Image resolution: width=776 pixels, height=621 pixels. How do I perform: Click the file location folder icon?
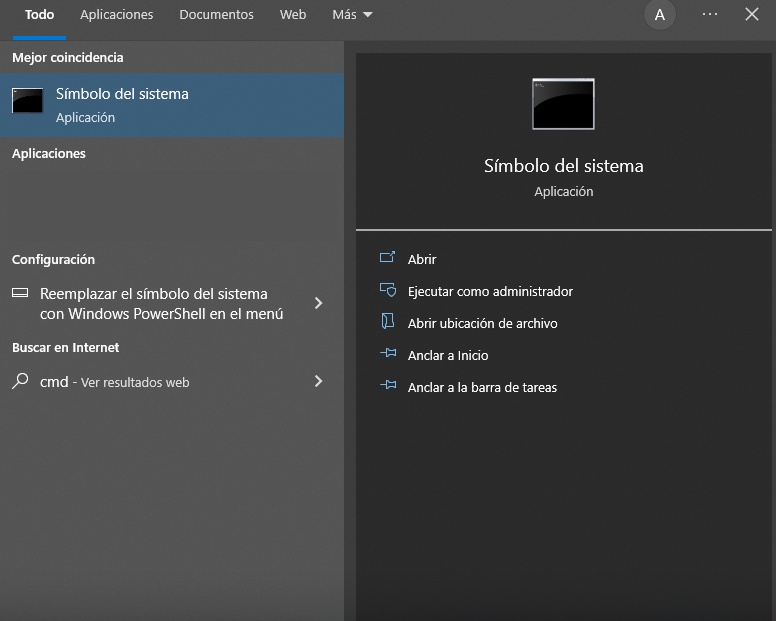pos(388,321)
